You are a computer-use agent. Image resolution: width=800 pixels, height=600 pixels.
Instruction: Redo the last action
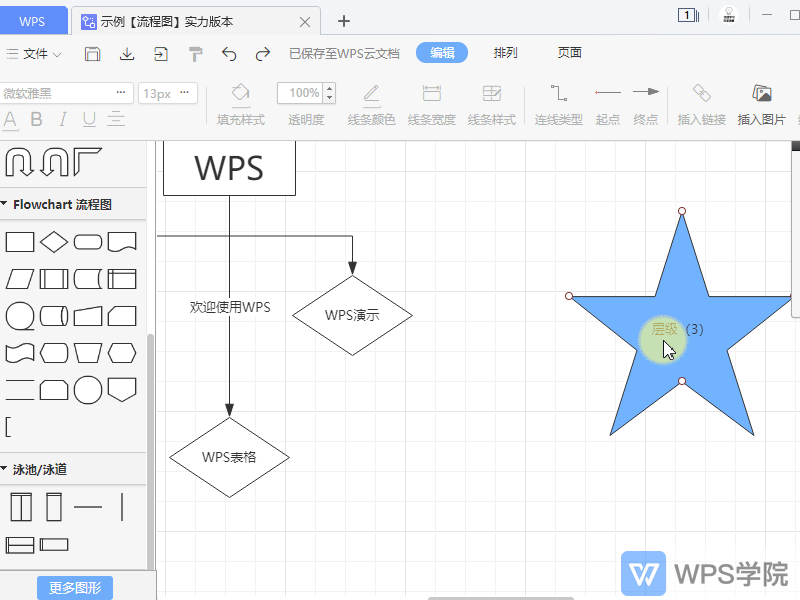(263, 54)
